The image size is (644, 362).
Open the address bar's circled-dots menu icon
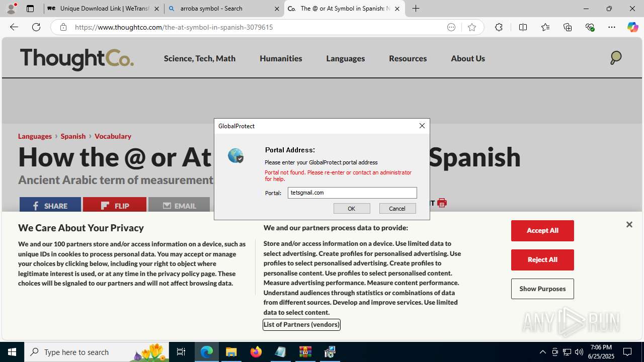(x=451, y=27)
